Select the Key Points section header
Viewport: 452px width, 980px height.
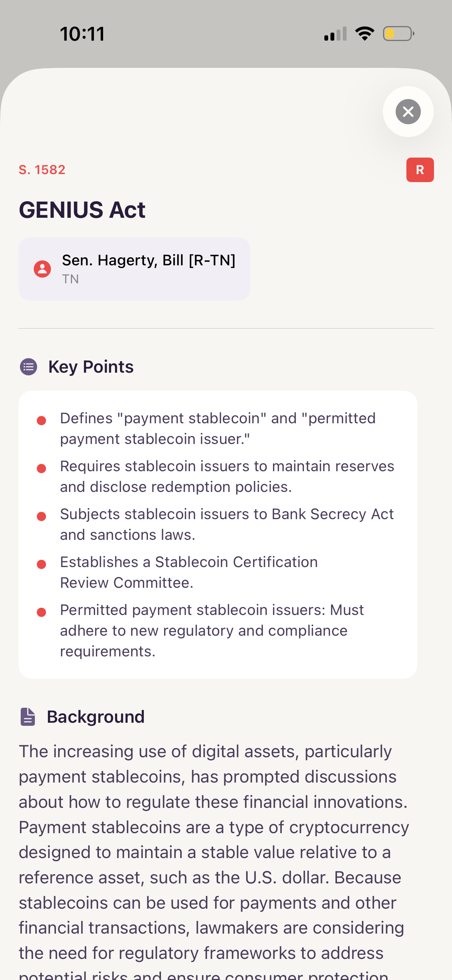coord(91,367)
